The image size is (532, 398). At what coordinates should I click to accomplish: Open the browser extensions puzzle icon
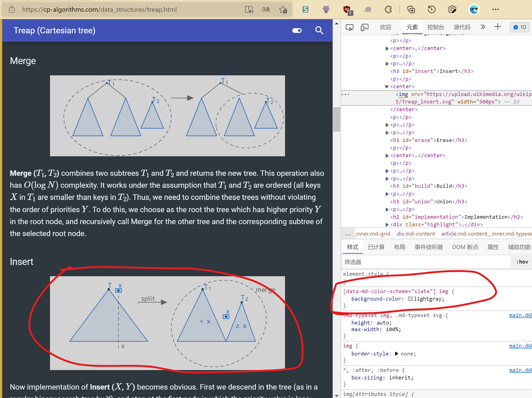click(x=388, y=10)
